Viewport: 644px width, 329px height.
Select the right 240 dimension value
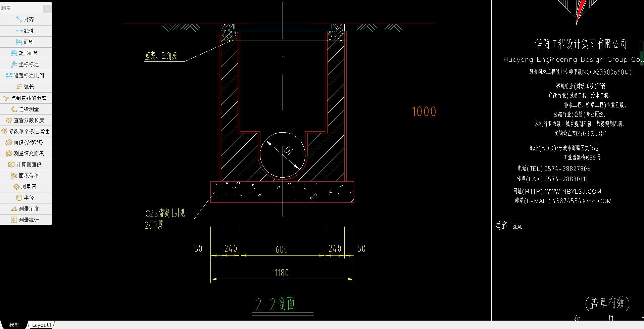(335, 248)
